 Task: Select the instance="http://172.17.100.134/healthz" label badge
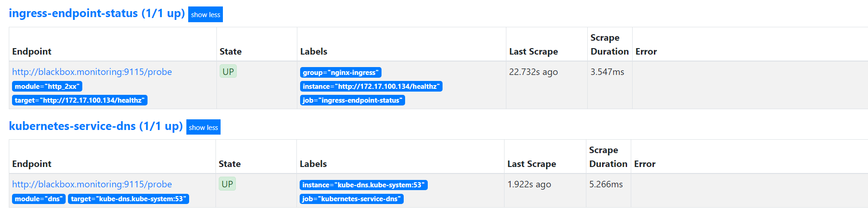[x=371, y=86]
